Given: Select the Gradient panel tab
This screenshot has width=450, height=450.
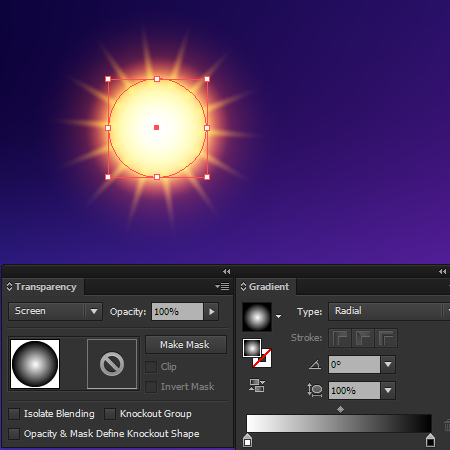Looking at the screenshot, I should point(269,287).
